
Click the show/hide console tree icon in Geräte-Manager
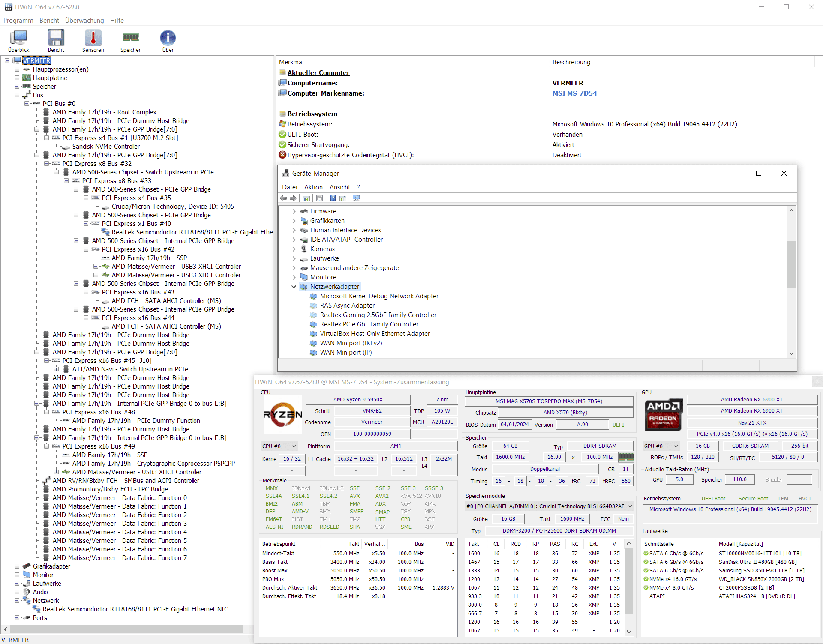coord(306,198)
